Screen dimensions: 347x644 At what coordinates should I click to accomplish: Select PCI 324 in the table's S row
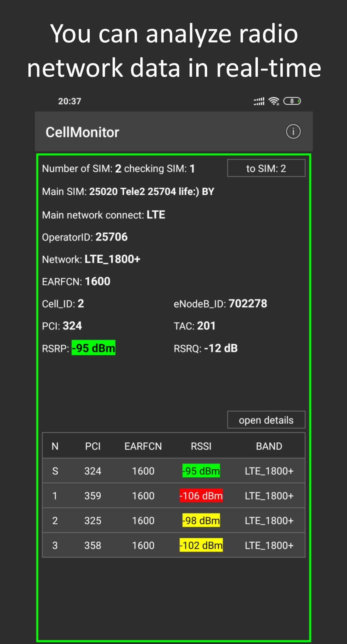[93, 471]
